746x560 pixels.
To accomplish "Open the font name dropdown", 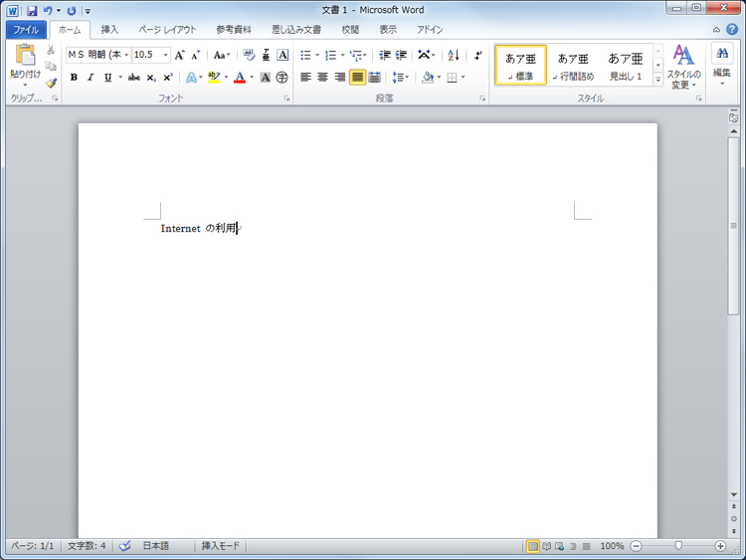I will [x=126, y=55].
